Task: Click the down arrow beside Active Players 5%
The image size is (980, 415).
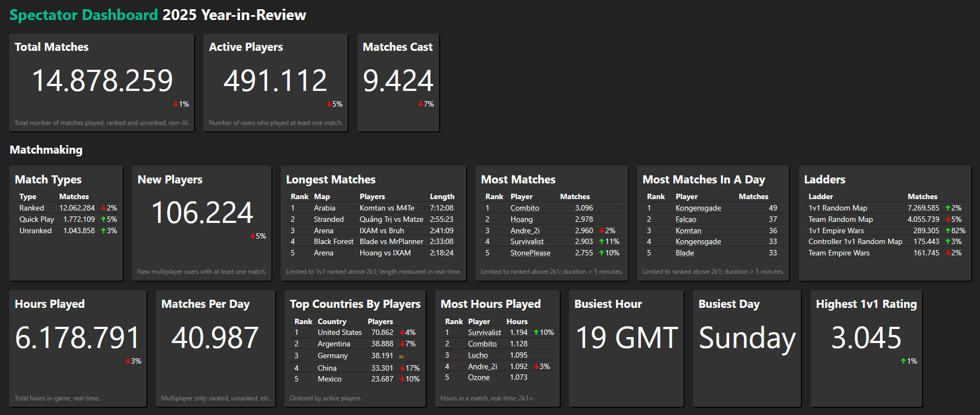Action: pyautogui.click(x=329, y=104)
